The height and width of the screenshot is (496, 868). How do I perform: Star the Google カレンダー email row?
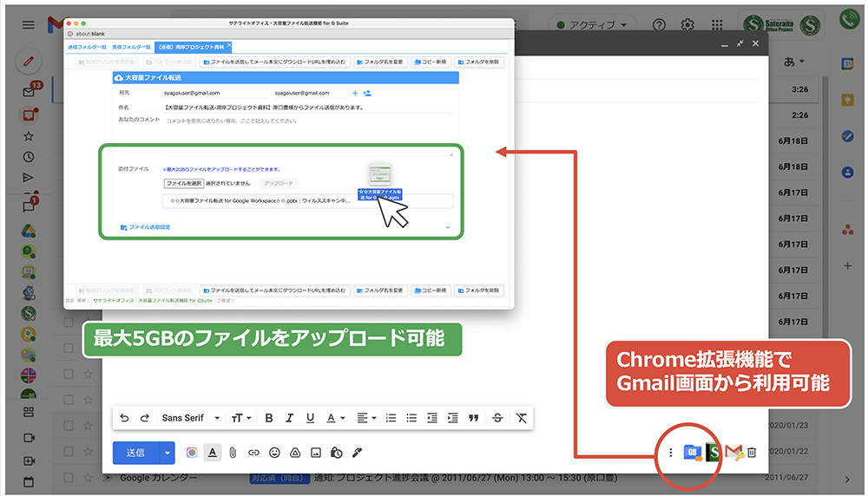pyautogui.click(x=88, y=477)
